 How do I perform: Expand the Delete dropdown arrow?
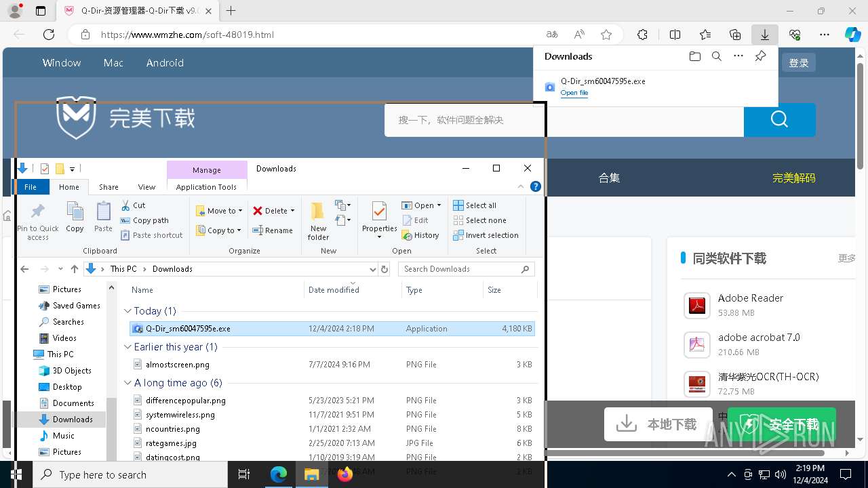coord(292,211)
